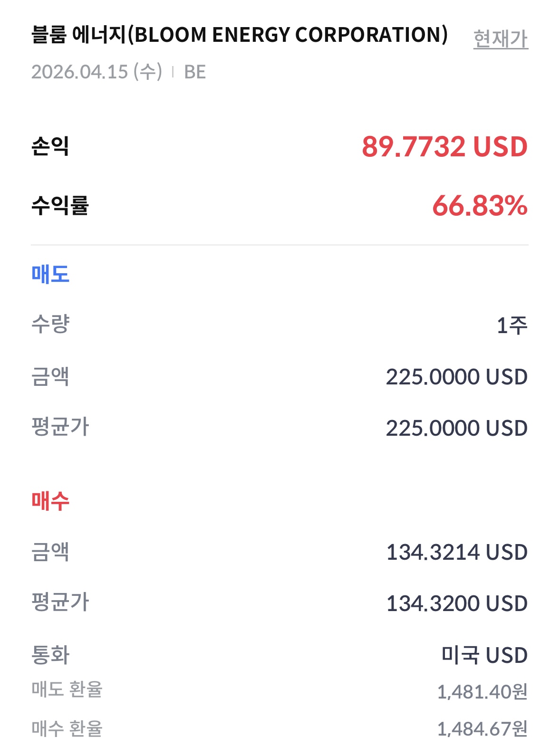Click the buy average price 134.3200 USD
Viewport: 560px width, 756px height.
(x=456, y=603)
